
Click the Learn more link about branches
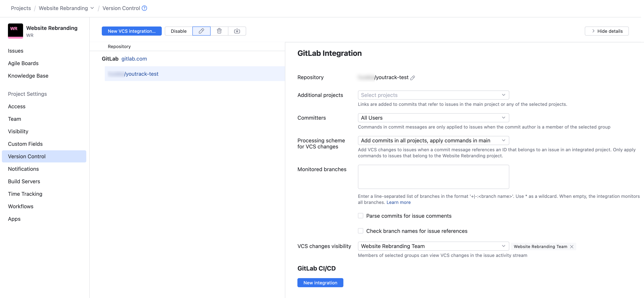398,202
